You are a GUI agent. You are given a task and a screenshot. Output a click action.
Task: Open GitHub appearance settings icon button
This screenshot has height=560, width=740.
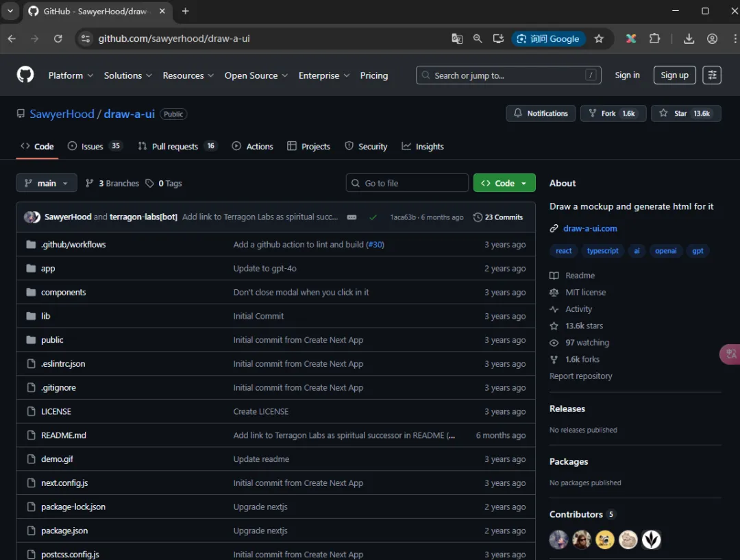click(712, 75)
